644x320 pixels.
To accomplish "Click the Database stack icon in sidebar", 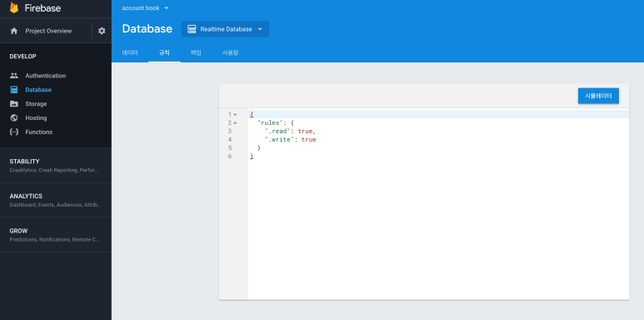I will pos(14,89).
